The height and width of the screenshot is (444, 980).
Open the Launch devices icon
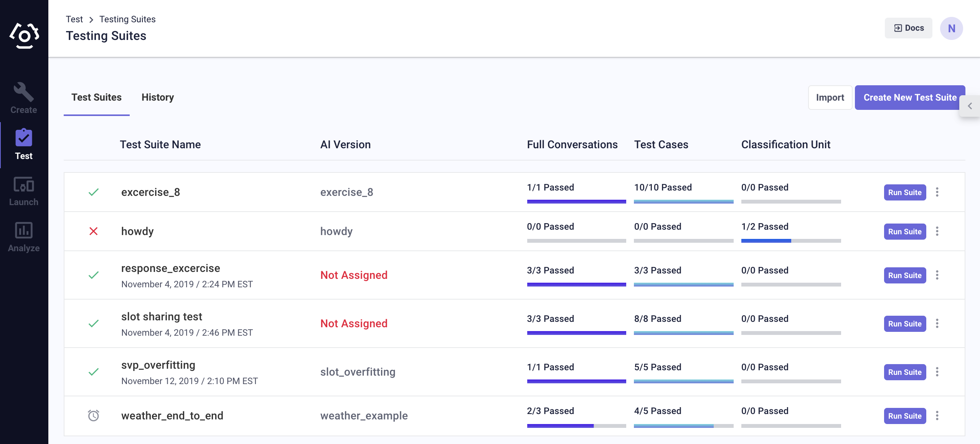[24, 184]
